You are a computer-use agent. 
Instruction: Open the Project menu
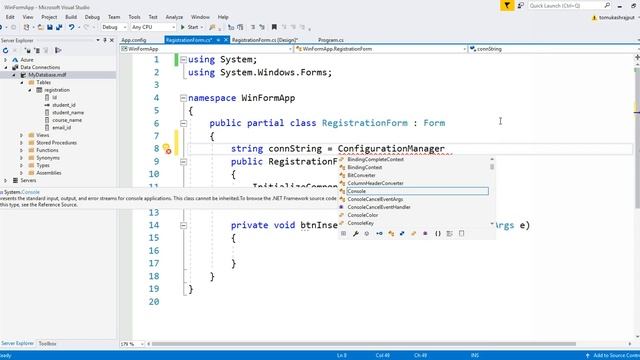(x=49, y=17)
